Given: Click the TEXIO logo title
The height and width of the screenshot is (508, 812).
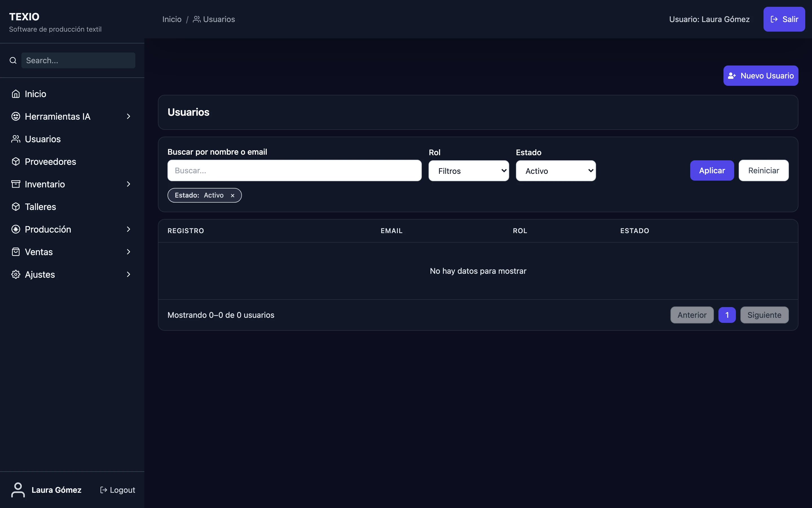Looking at the screenshot, I should pos(24,17).
